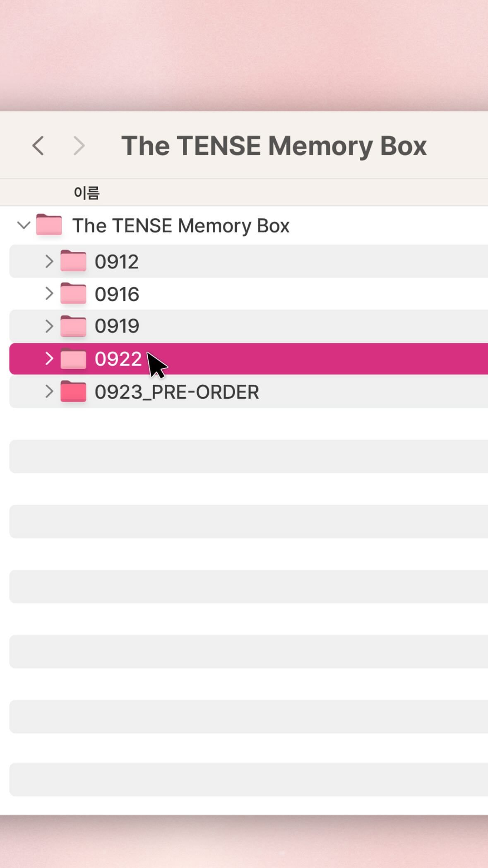Click the root TENSE Memory Box folder icon
488x868 pixels.
[49, 225]
